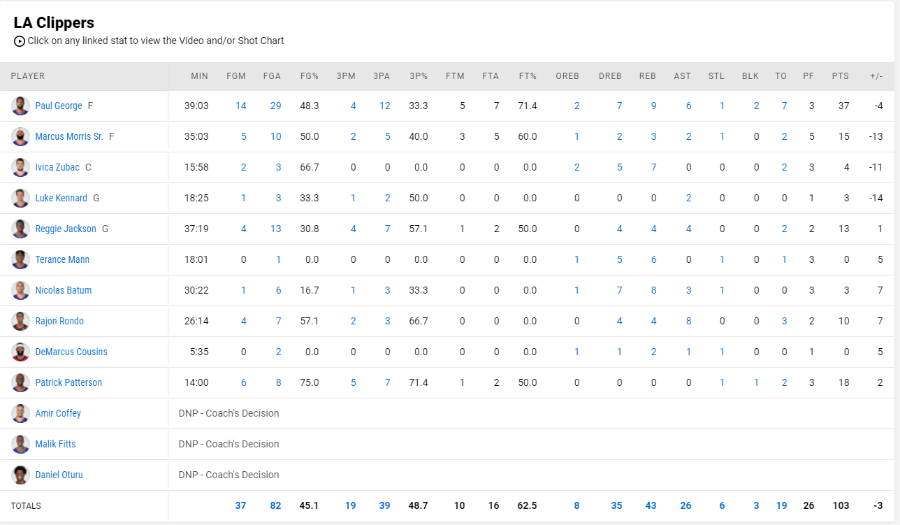Open Daniel Oturu player page
This screenshot has height=525, width=900.
[x=59, y=475]
